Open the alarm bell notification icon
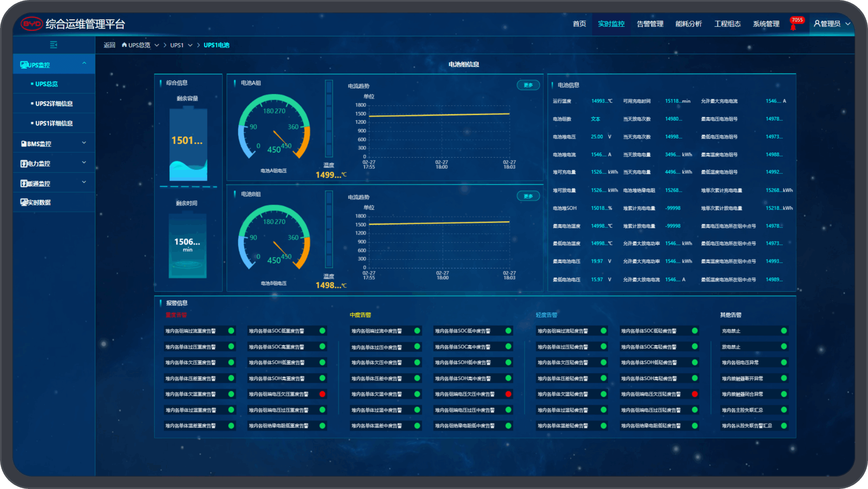This screenshot has width=868, height=489. click(793, 27)
